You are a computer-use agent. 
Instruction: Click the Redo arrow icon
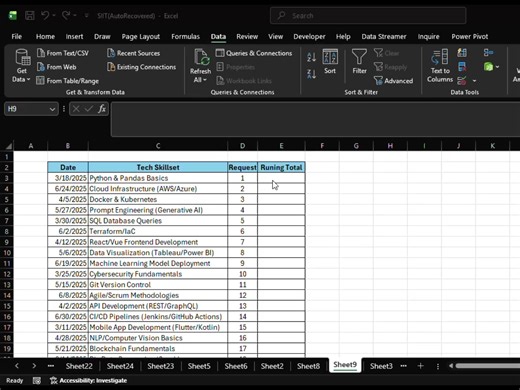(66, 15)
